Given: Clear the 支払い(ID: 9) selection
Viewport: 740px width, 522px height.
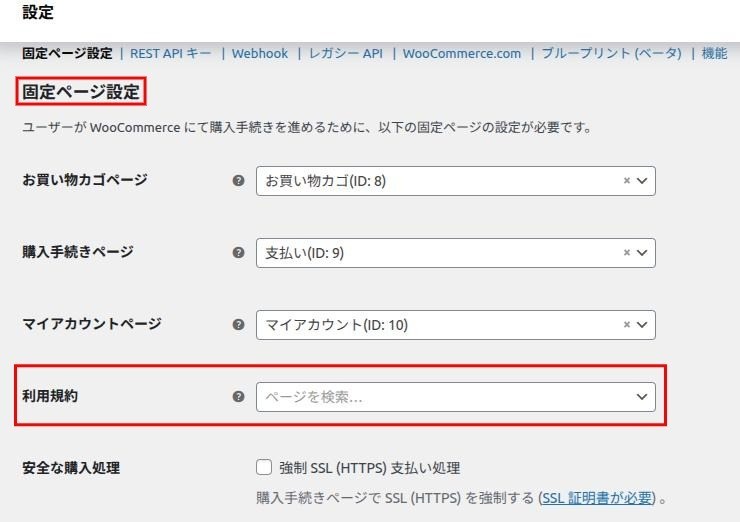Looking at the screenshot, I should [627, 253].
